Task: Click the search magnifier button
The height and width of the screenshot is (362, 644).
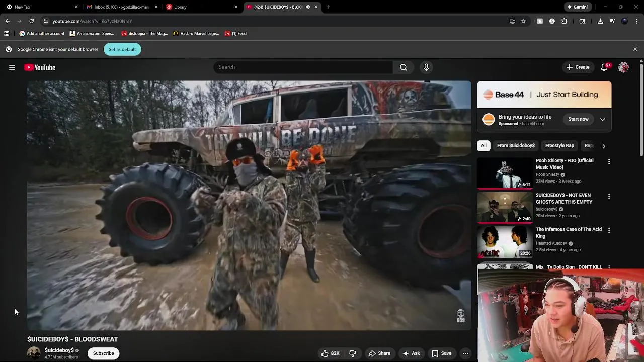Action: point(404,67)
